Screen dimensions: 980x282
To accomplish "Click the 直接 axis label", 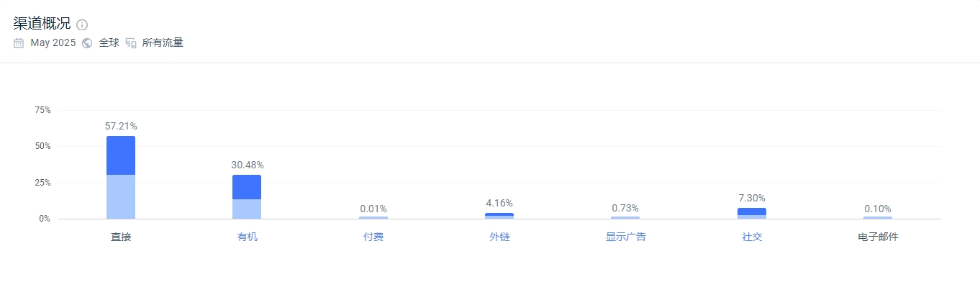I will click(x=121, y=237).
